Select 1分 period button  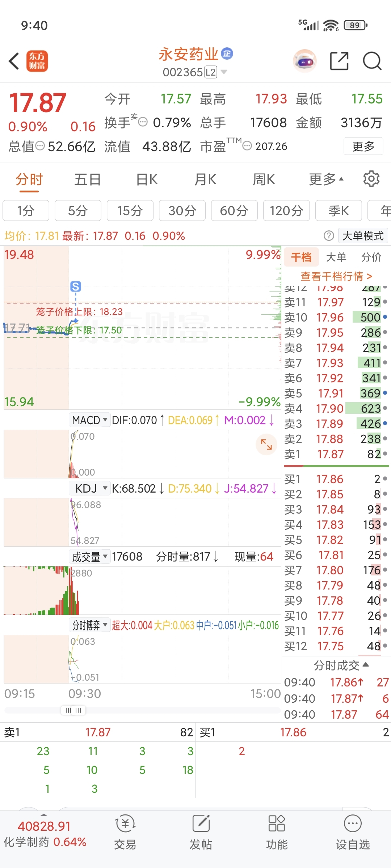tap(26, 210)
